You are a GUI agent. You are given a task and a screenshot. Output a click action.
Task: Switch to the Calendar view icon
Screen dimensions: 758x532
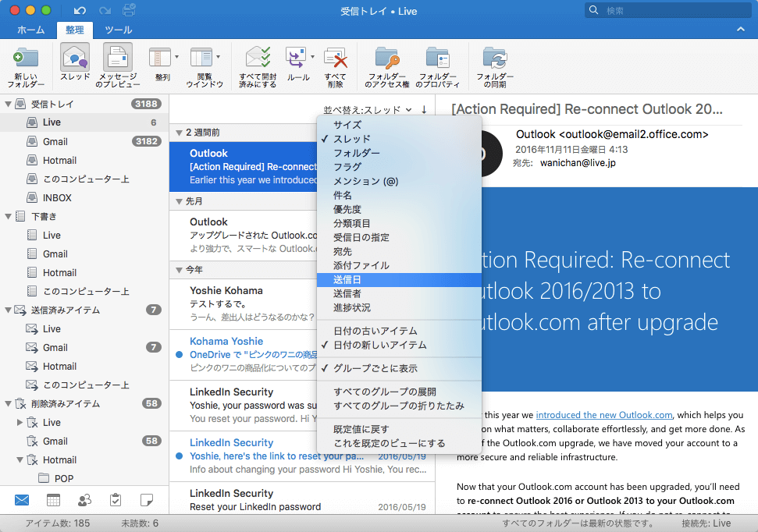53,500
